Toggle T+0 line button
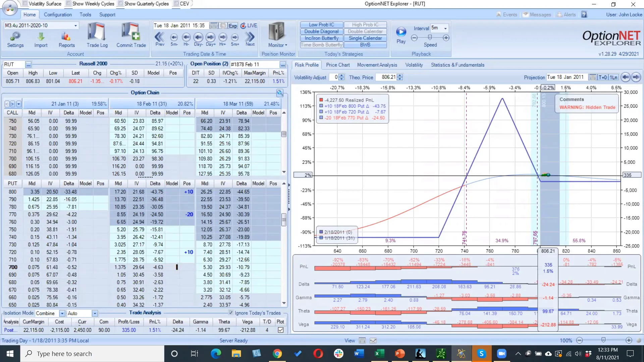 click(x=603, y=77)
